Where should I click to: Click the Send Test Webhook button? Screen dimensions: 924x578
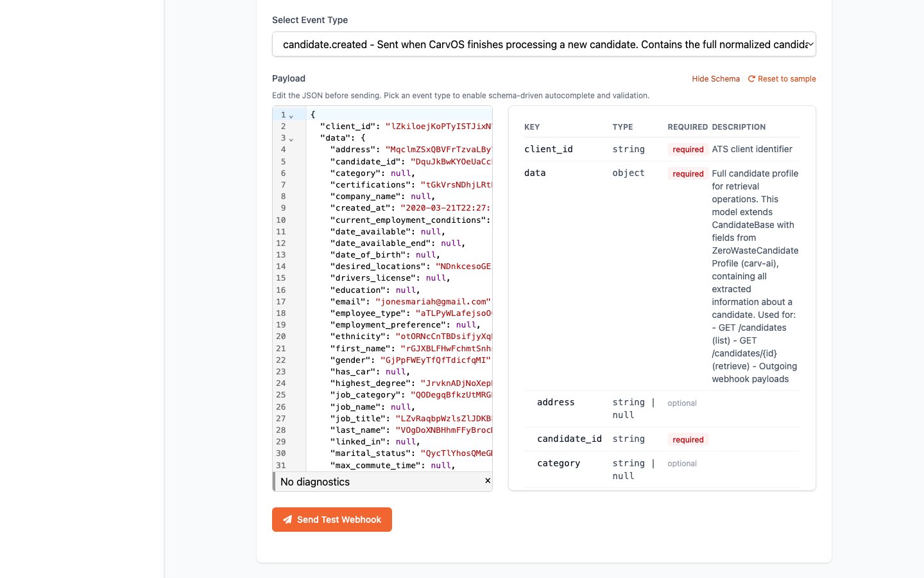(332, 520)
